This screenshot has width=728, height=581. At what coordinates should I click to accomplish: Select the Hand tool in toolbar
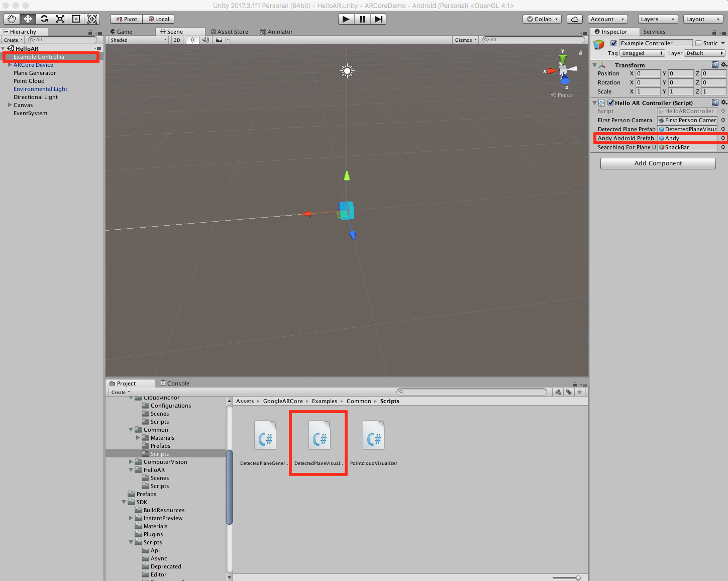12,19
